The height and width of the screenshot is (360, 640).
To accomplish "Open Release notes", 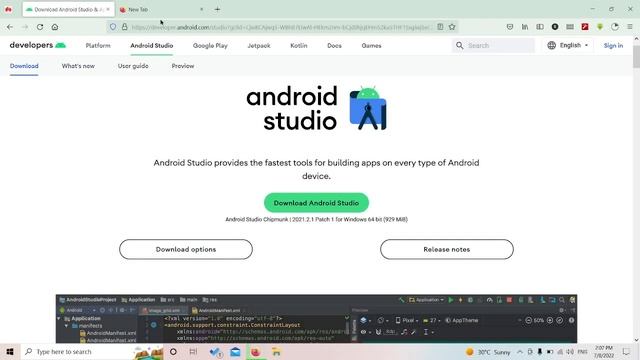I will tap(447, 249).
